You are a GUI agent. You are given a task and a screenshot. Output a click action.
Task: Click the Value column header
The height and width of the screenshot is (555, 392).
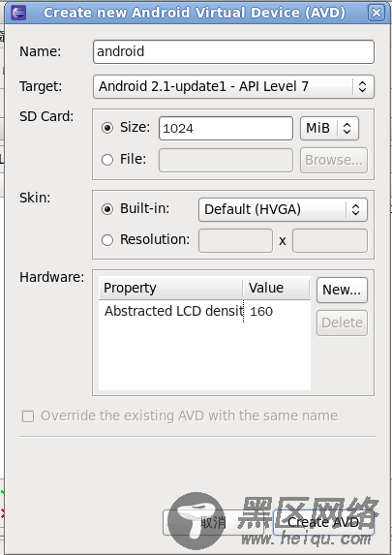277,288
